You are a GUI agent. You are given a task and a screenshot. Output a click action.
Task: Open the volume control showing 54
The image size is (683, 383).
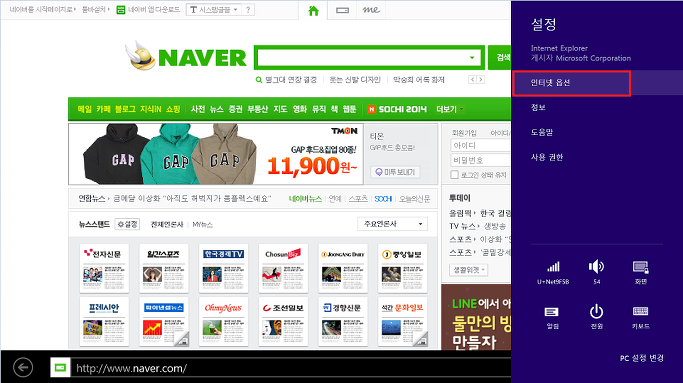click(x=596, y=272)
